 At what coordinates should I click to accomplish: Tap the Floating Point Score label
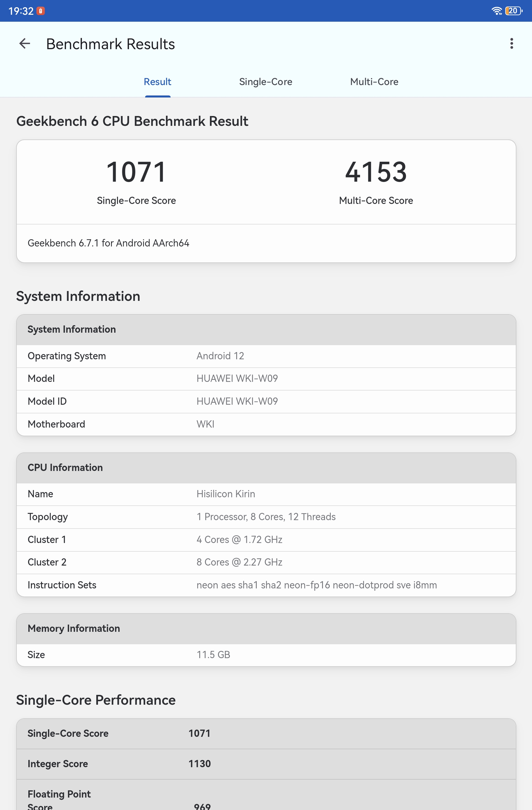[x=59, y=800]
